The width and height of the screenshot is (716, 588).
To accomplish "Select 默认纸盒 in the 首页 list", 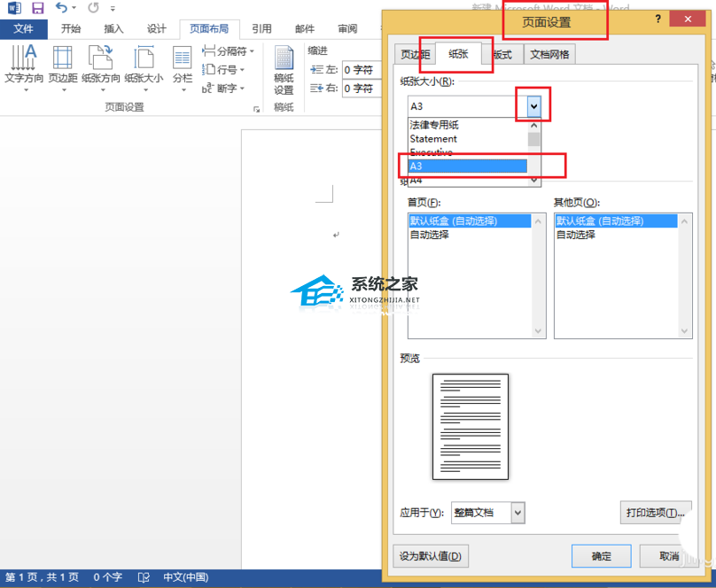I will [470, 221].
